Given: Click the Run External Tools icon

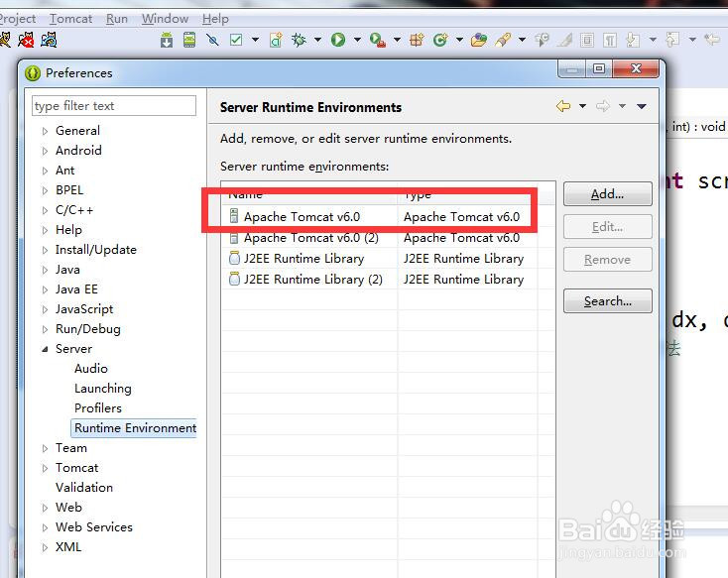Looking at the screenshot, I should pyautogui.click(x=378, y=40).
